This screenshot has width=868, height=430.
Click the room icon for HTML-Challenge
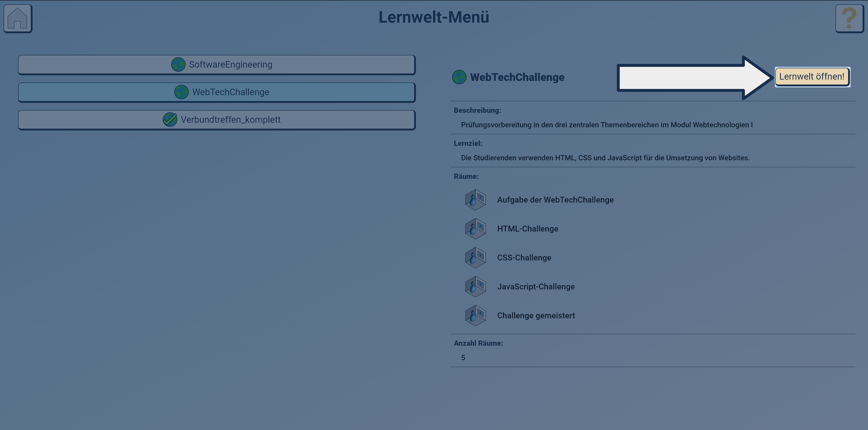tap(475, 229)
